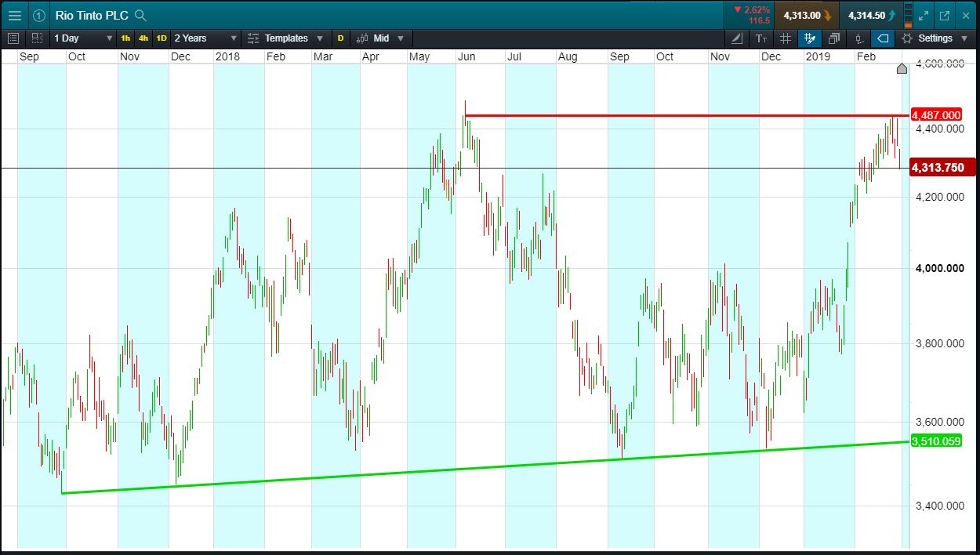Click the circled number 1 chart link icon
Viewport: 980px width, 555px height.
[39, 15]
